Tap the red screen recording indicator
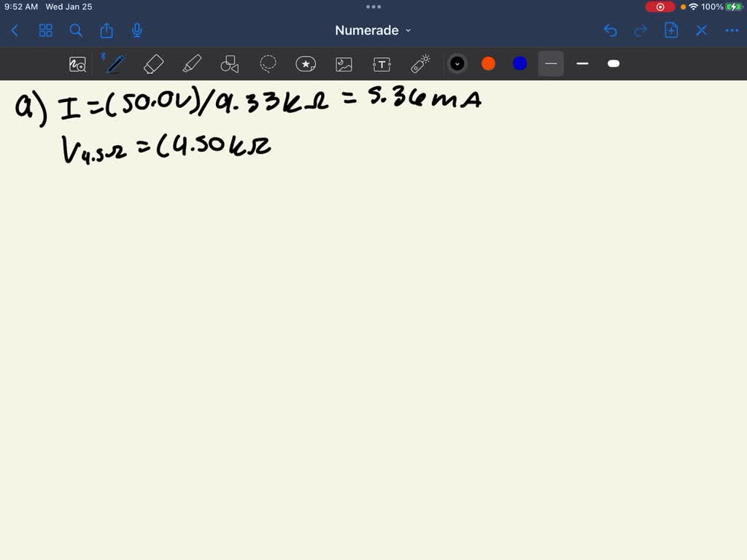747x560 pixels. pos(659,7)
